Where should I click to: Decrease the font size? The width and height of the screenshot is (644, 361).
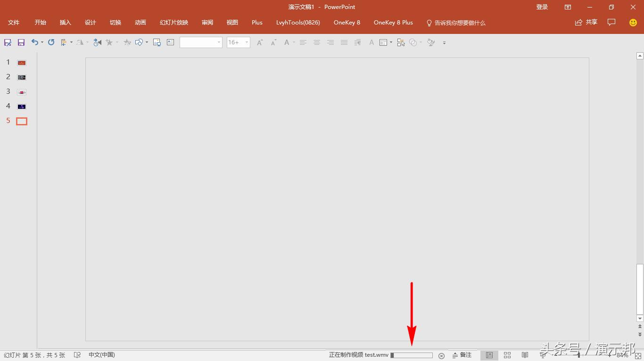[273, 42]
